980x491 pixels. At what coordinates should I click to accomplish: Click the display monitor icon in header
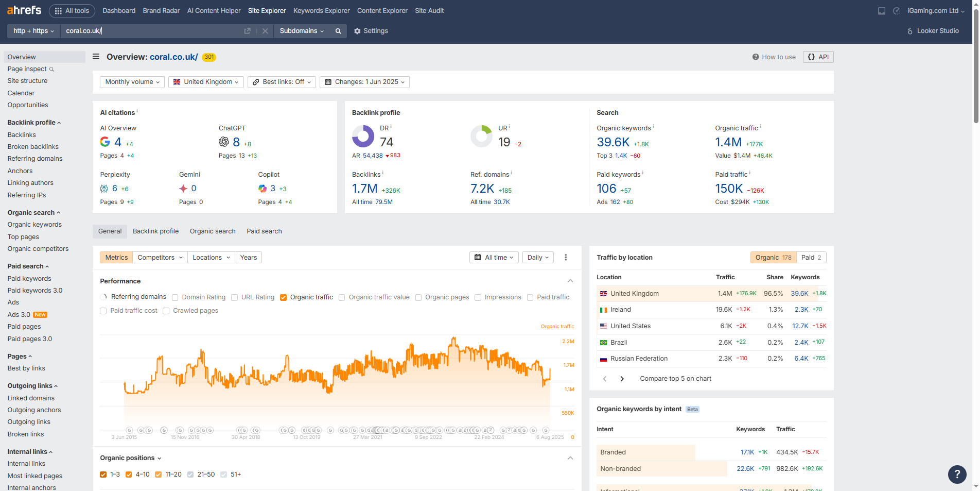[x=882, y=11]
